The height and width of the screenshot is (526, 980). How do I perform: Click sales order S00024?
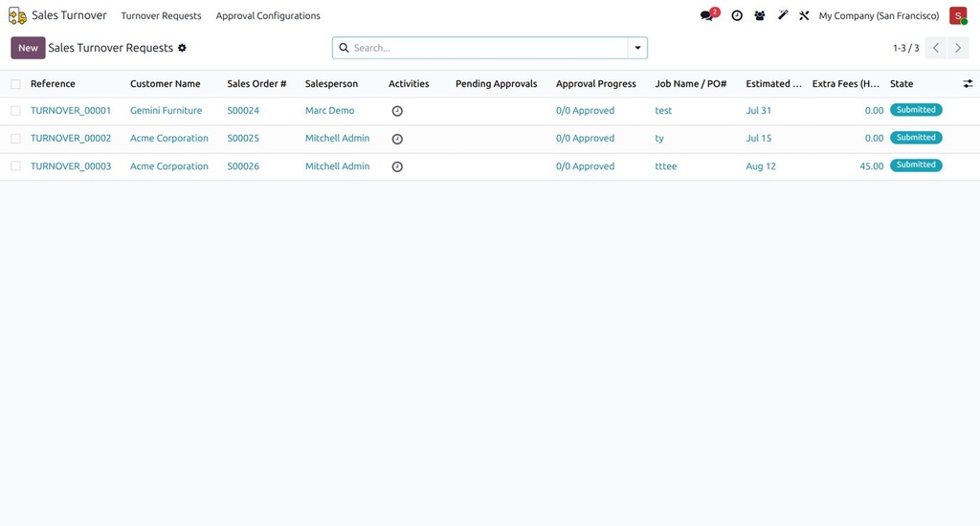point(243,111)
